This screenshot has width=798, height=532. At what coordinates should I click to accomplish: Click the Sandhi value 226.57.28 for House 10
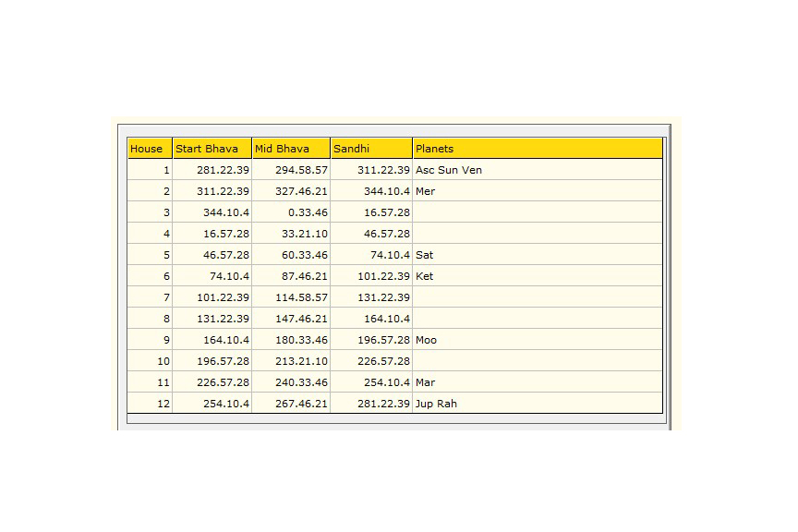383,360
